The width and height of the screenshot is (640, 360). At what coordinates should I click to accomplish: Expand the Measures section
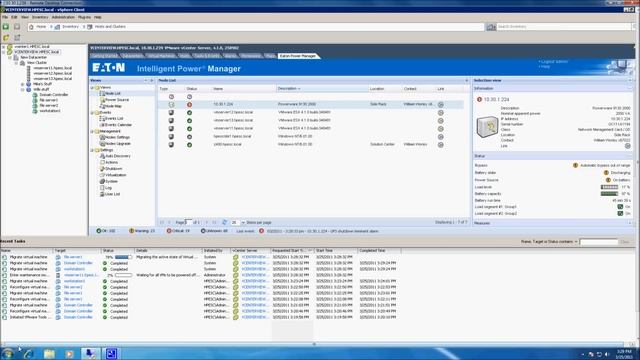pyautogui.click(x=630, y=223)
